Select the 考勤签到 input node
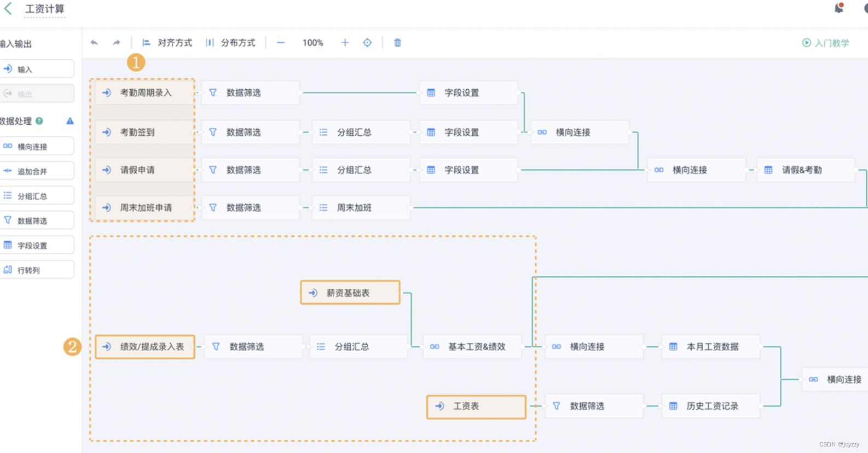The width and height of the screenshot is (868, 453). pyautogui.click(x=144, y=132)
